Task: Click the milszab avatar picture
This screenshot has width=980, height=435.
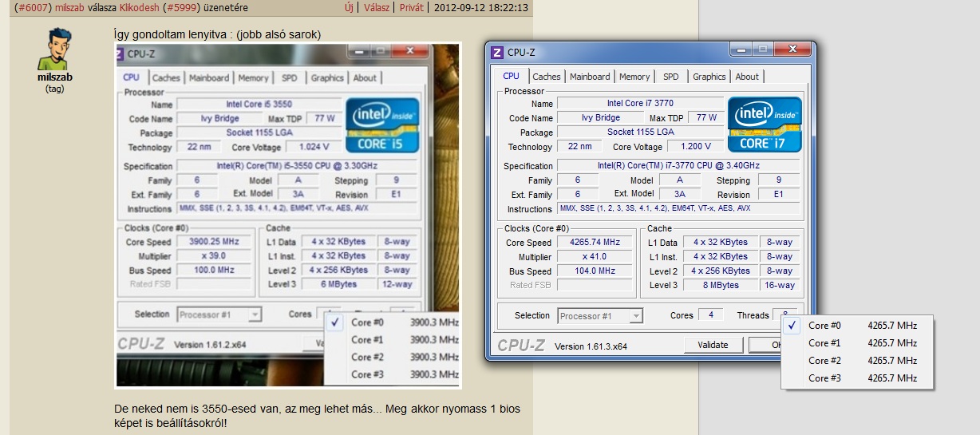Action: point(56,49)
